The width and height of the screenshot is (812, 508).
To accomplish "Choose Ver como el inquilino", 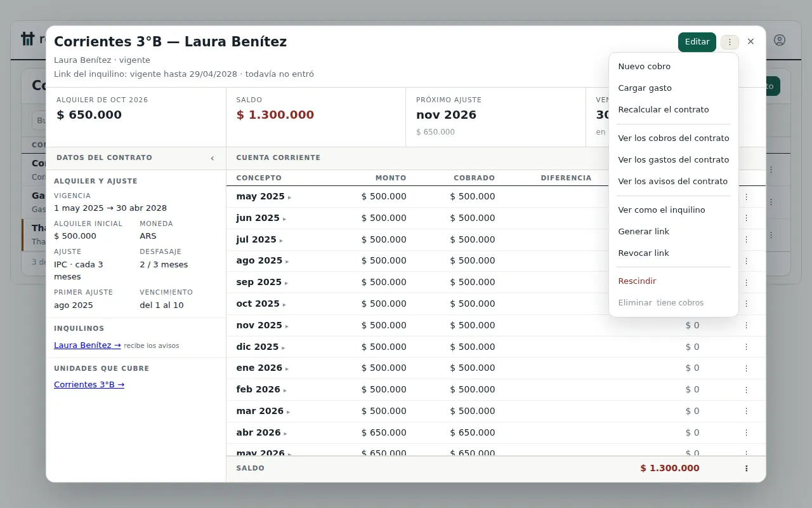I will (674, 210).
